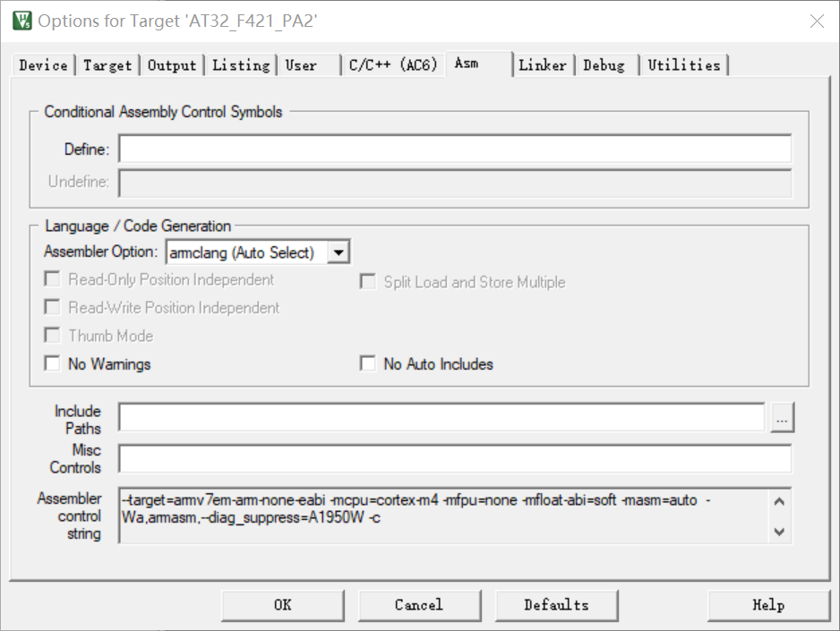Open the Linker tab
840x631 pixels.
point(543,65)
